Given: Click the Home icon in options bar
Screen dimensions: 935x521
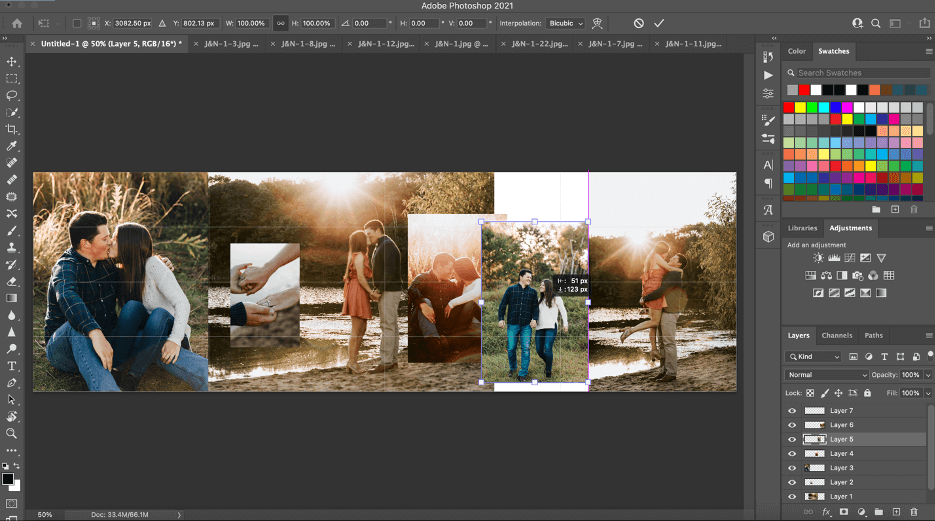Looking at the screenshot, I should point(17,23).
